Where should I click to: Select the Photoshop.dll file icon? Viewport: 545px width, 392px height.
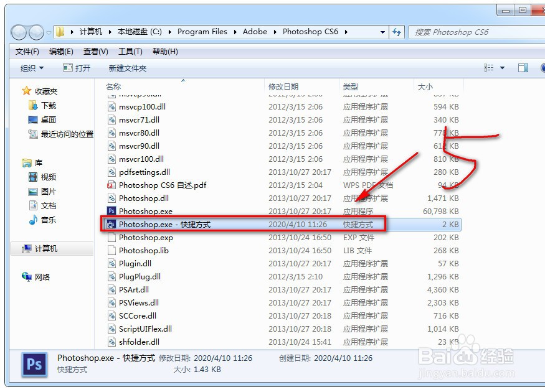[x=111, y=198]
